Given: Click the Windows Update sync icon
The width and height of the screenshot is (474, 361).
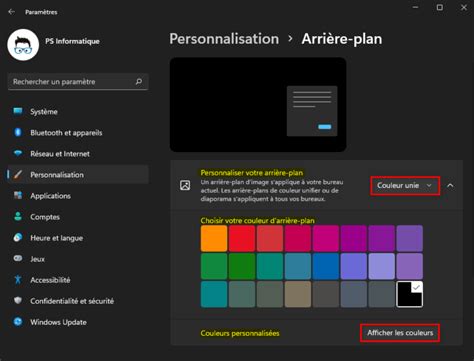Looking at the screenshot, I should (18, 322).
